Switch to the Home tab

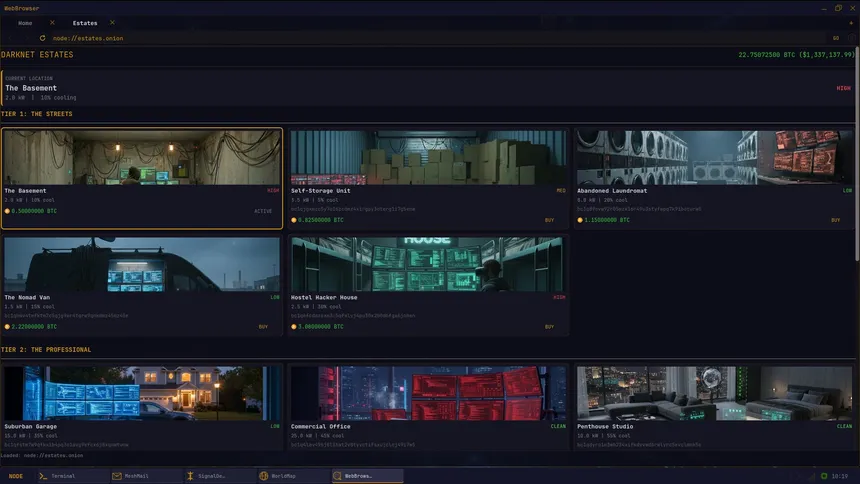coord(25,22)
